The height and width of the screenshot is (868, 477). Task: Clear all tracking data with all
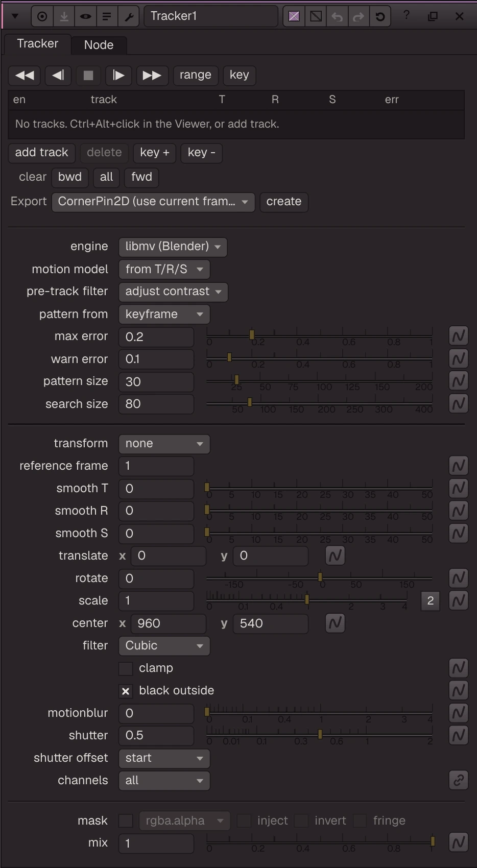click(x=106, y=177)
